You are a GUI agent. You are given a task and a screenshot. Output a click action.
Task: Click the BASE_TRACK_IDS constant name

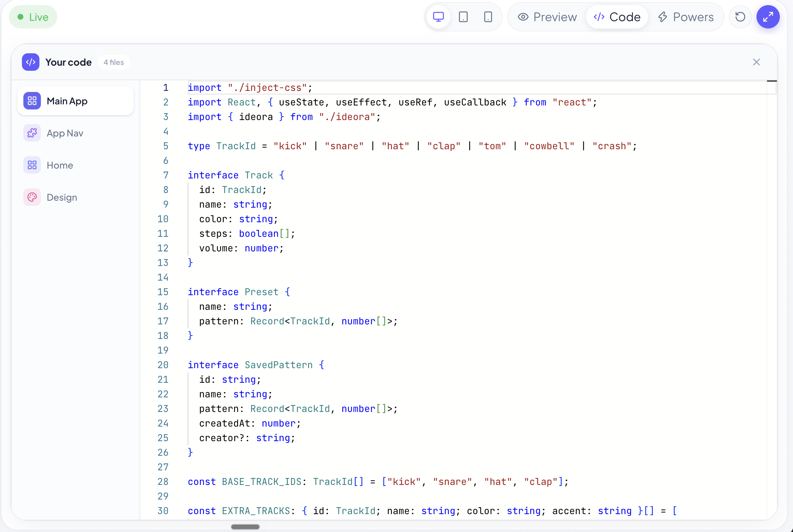(x=262, y=482)
